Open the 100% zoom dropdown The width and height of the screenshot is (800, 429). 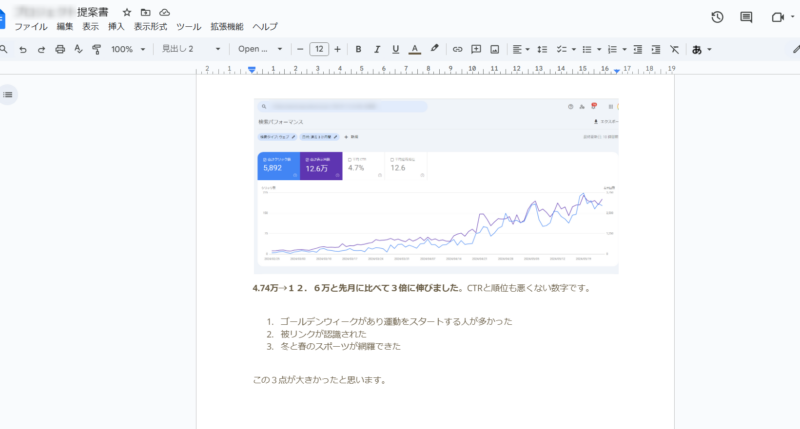(128, 49)
